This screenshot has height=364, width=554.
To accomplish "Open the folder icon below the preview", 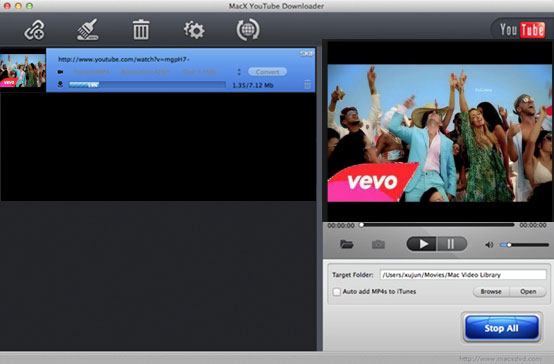I will coord(346,244).
